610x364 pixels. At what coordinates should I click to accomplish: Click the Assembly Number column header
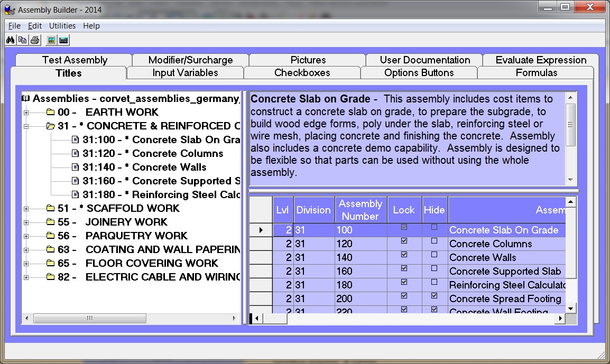[360, 210]
